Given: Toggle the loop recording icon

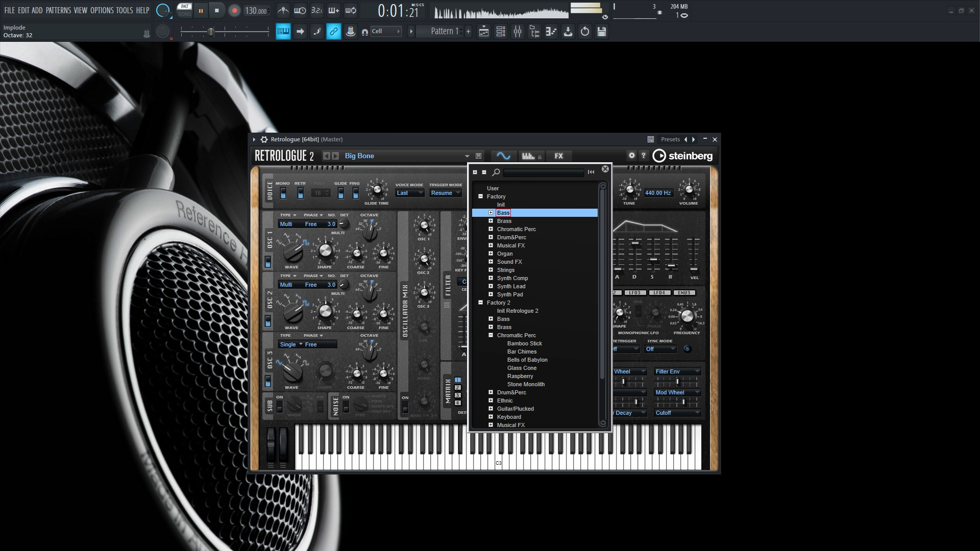Looking at the screenshot, I should (351, 11).
